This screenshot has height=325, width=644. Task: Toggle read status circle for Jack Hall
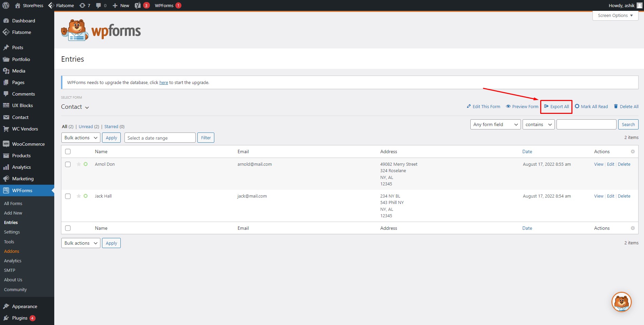pos(85,196)
